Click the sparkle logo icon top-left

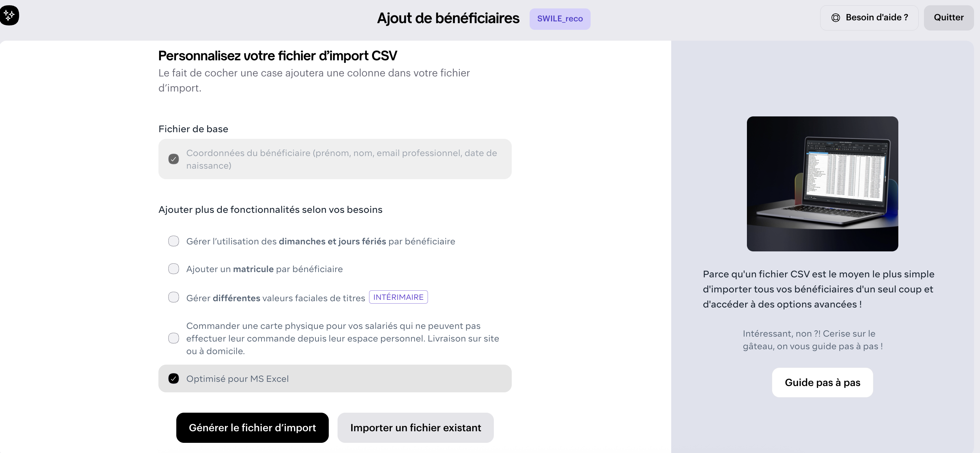[x=9, y=15]
